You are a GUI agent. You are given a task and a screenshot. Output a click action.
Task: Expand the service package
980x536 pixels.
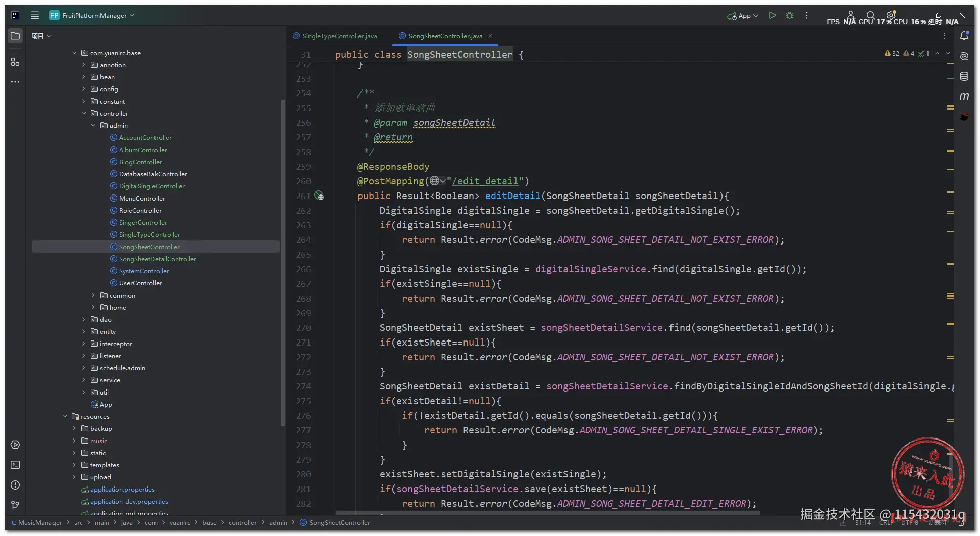[x=84, y=380]
